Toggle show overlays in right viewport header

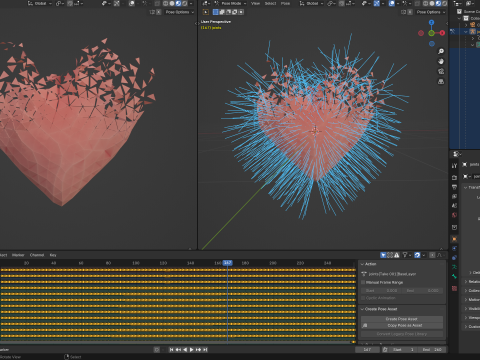pyautogui.click(x=392, y=3)
